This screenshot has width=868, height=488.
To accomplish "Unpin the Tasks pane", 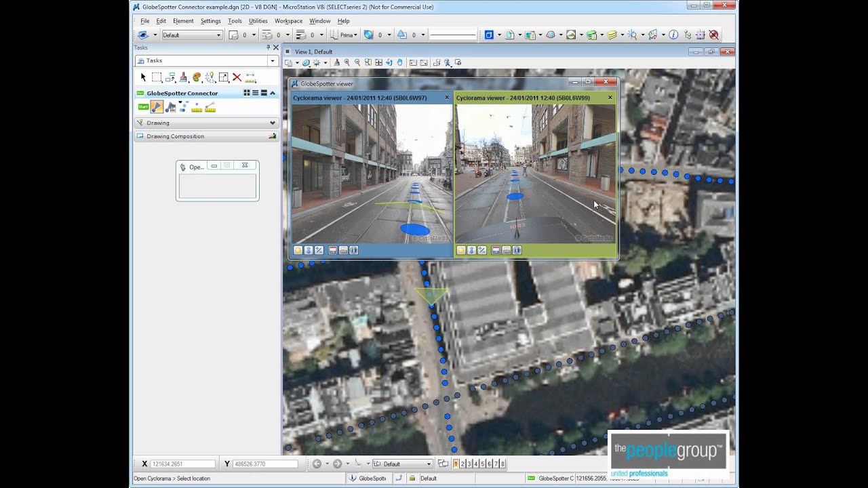I will pyautogui.click(x=269, y=47).
